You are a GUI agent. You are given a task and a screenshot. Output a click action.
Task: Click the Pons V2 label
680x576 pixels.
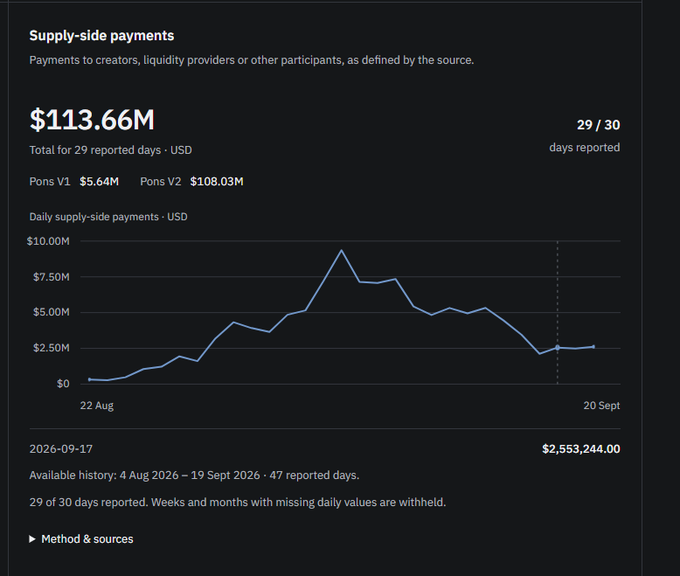click(x=160, y=181)
